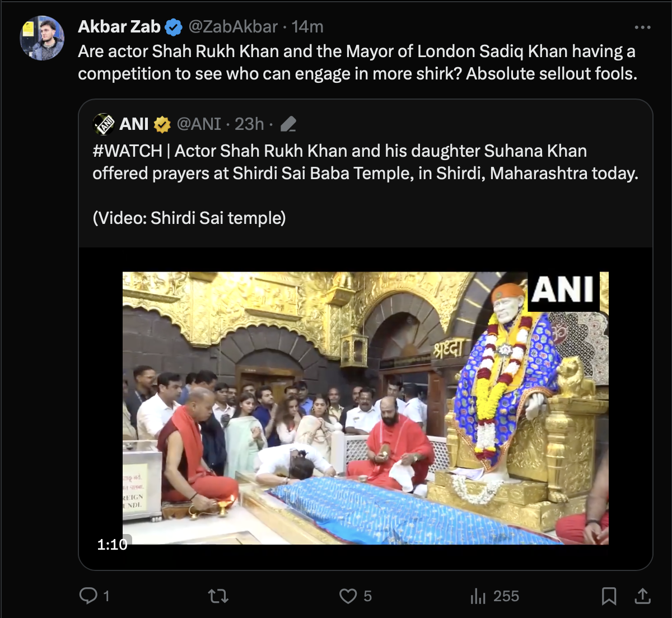This screenshot has width=672, height=618.
Task: Repost this tweet using the retweet icon
Action: [218, 596]
